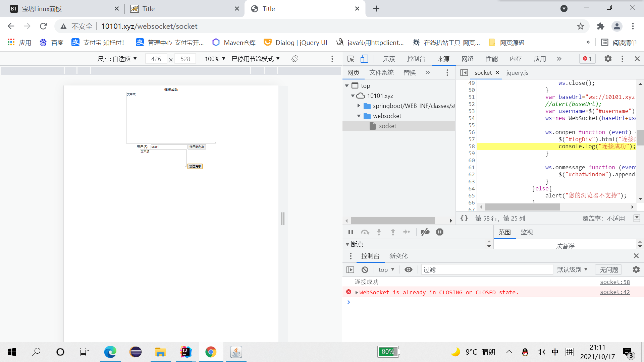Pretty-print the script with curly braces
Image resolution: width=644 pixels, height=362 pixels.
(464, 218)
